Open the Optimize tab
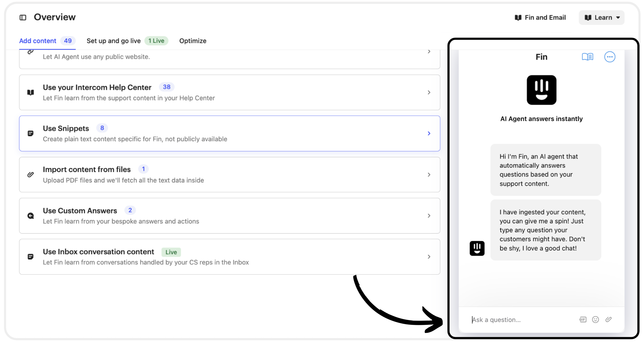 coord(193,41)
